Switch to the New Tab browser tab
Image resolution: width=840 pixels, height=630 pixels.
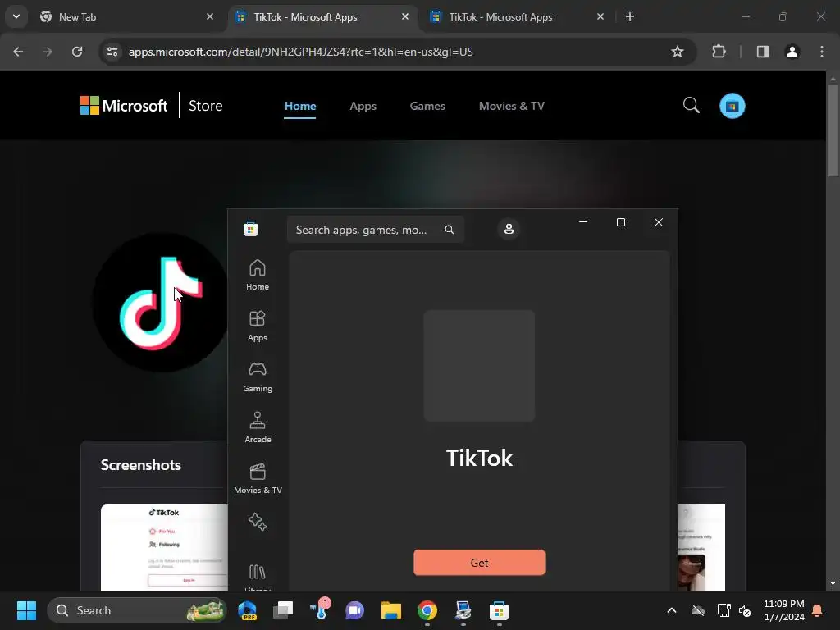[x=126, y=17]
